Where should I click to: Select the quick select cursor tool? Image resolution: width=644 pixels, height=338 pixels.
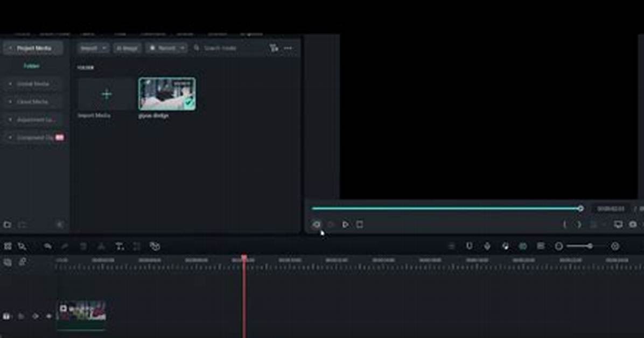point(22,246)
